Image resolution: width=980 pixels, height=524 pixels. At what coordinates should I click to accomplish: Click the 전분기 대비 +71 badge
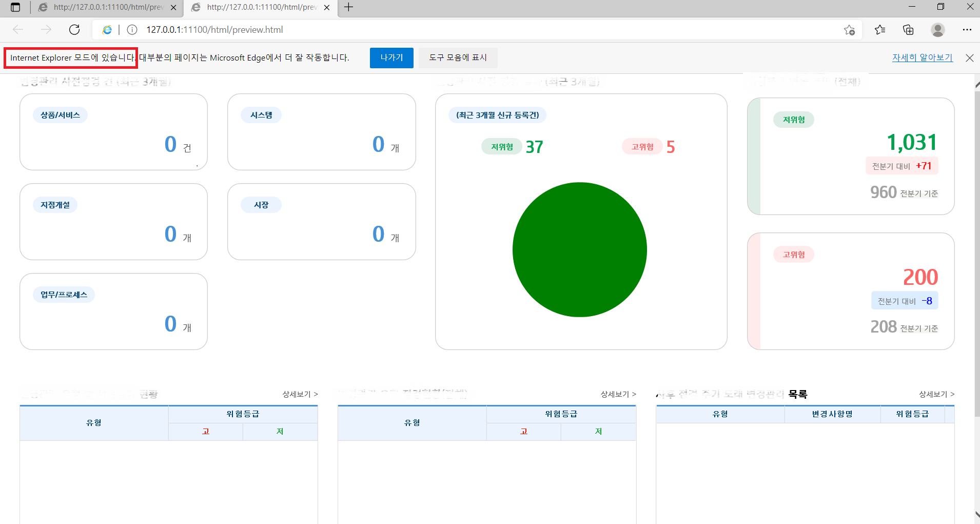click(x=902, y=166)
